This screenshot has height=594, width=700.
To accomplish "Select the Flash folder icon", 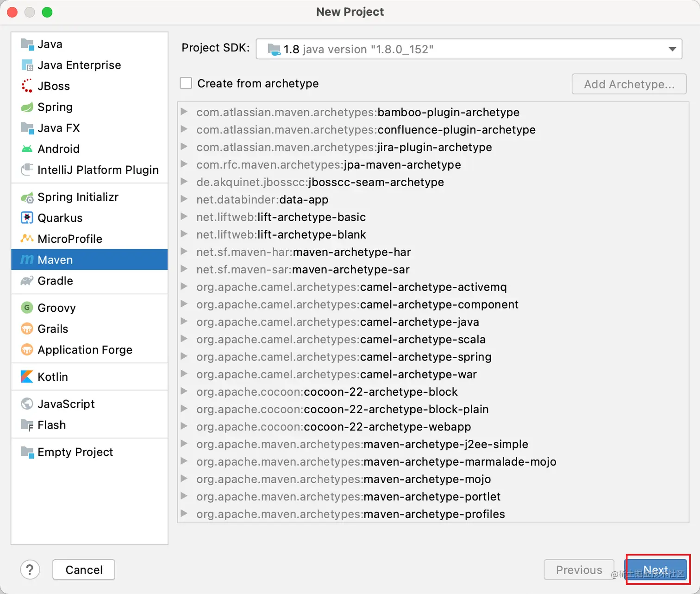I will click(x=27, y=425).
